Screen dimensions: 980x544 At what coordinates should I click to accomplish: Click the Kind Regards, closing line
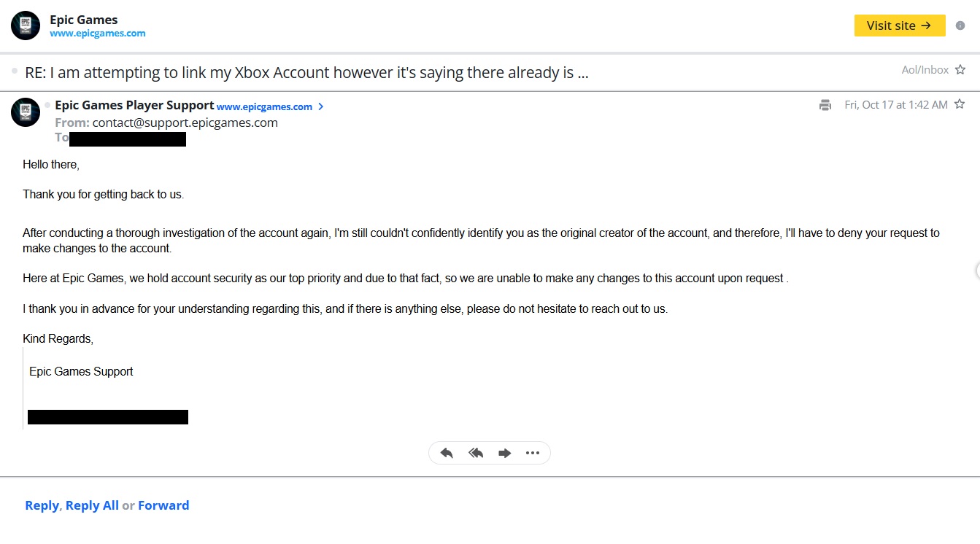click(x=58, y=339)
